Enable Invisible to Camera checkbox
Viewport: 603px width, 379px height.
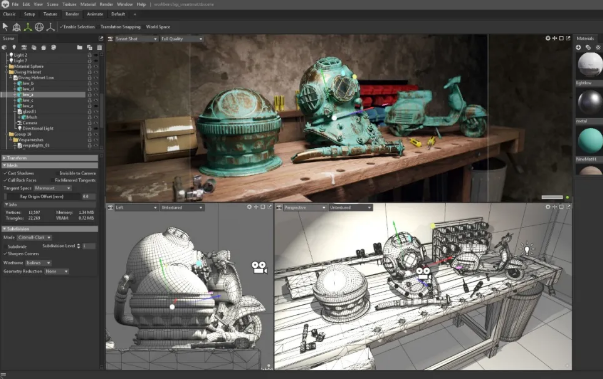pyautogui.click(x=57, y=173)
